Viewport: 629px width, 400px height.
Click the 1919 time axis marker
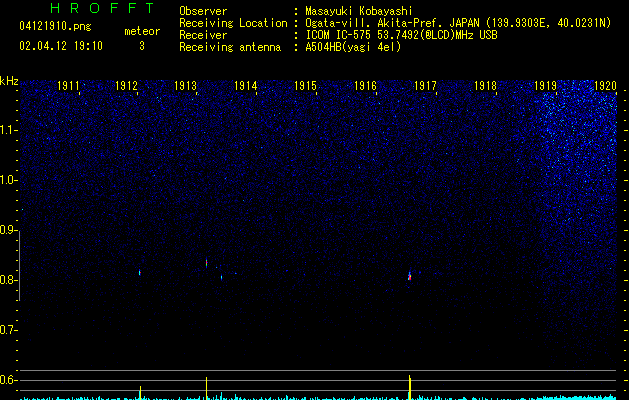(546, 86)
